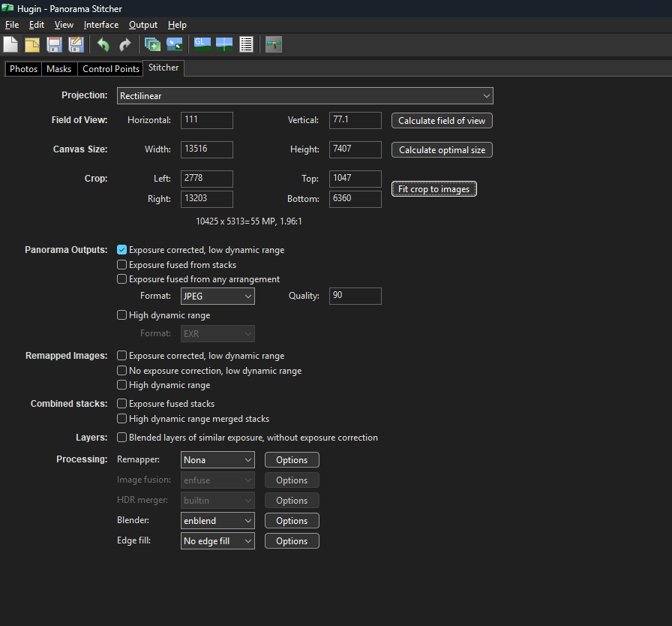Open the panorama preview window icon
Viewport: 672px width, 626px height.
click(x=224, y=44)
